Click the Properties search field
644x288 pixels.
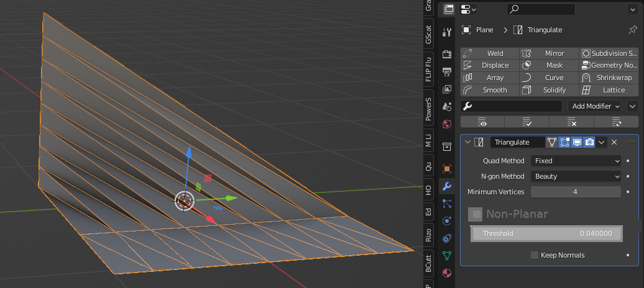pyautogui.click(x=541, y=9)
